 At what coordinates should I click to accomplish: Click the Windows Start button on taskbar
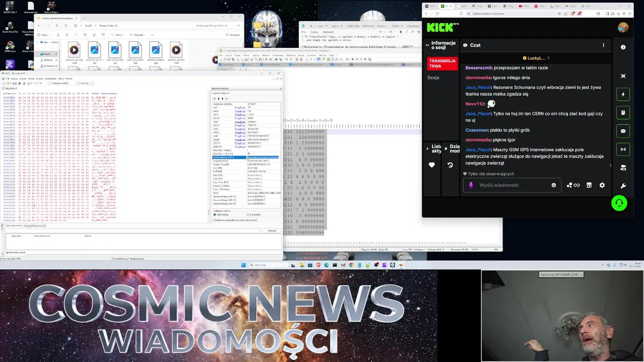[243, 265]
